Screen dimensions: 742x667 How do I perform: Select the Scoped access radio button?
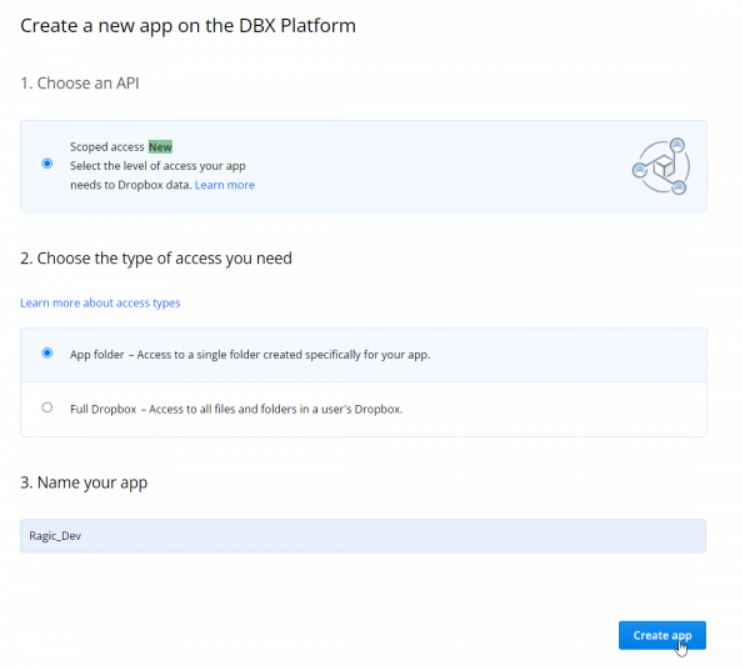coord(47,164)
